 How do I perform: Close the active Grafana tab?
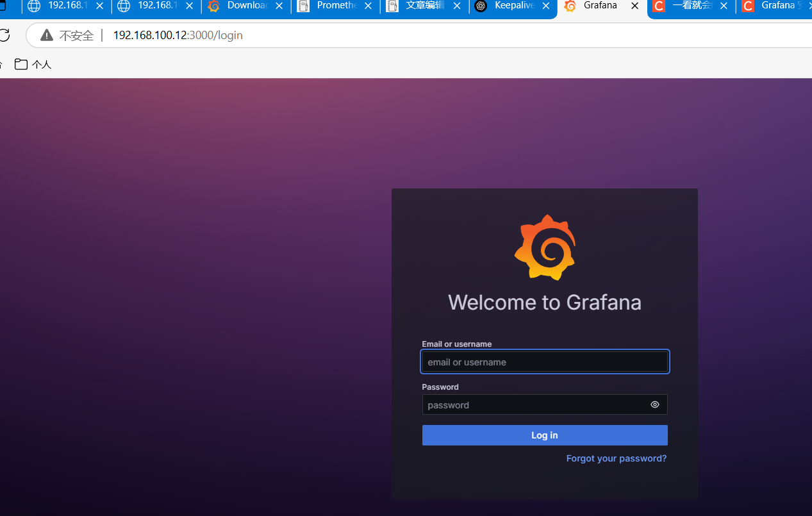pos(634,6)
